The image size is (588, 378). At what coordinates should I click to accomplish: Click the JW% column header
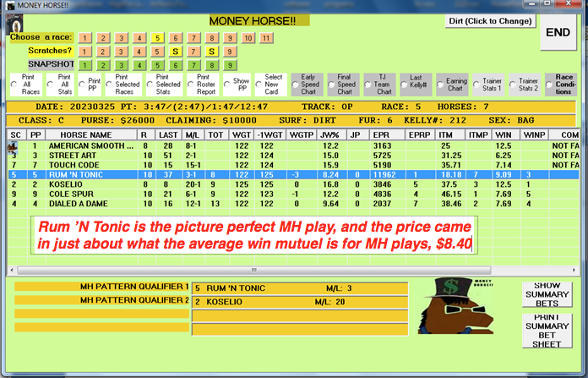pos(332,135)
